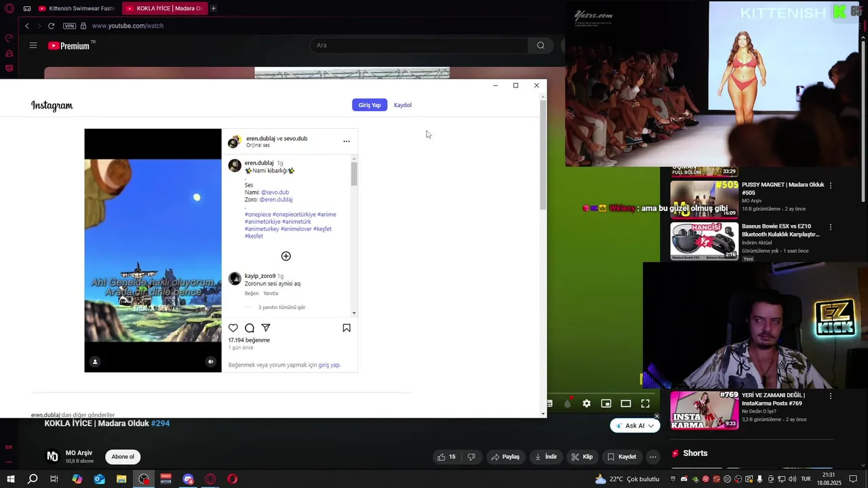Click the Kaydol link

coord(403,105)
